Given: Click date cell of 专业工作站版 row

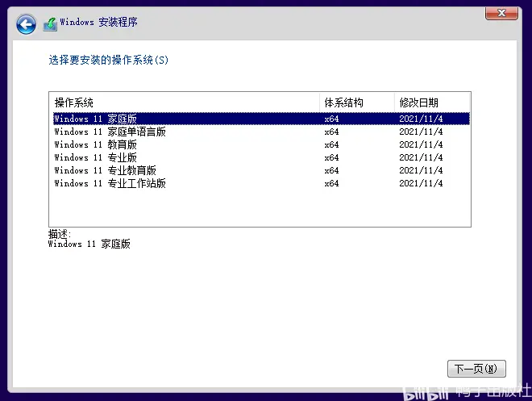Looking at the screenshot, I should (421, 183).
